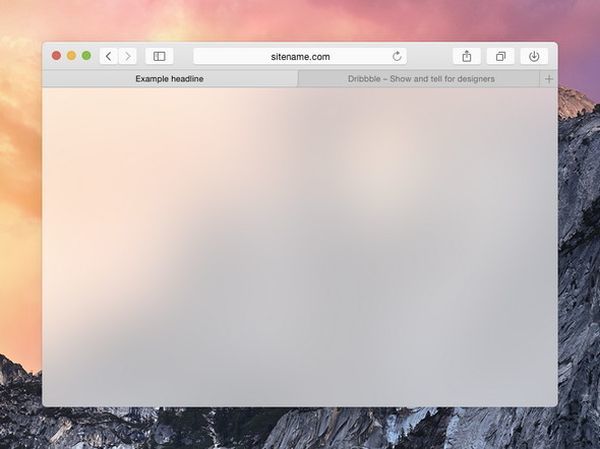Show the sidebar panel
The height and width of the screenshot is (449, 600).
[159, 56]
